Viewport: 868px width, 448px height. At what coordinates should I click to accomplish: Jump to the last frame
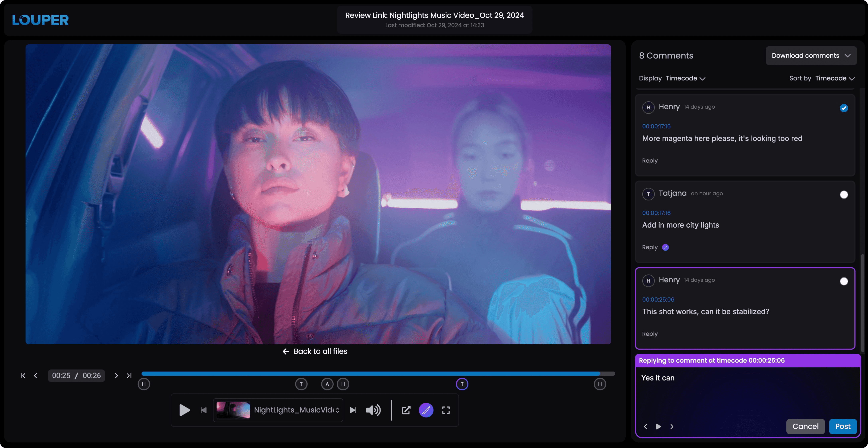[x=129, y=376]
